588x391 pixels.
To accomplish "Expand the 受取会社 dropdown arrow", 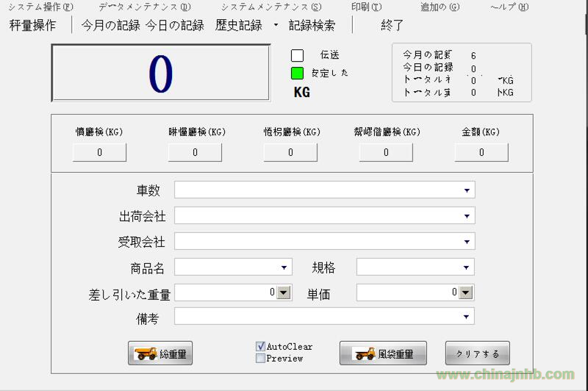I will 466,242.
